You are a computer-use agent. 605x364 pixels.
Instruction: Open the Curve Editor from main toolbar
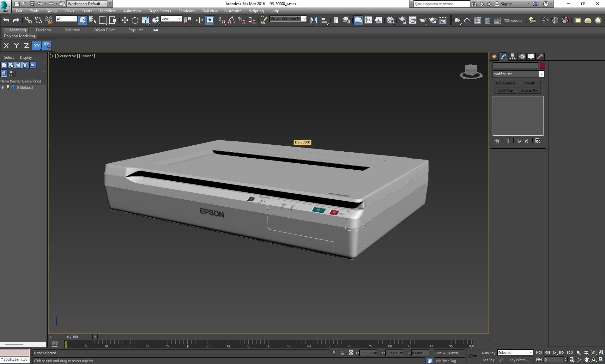[368, 20]
